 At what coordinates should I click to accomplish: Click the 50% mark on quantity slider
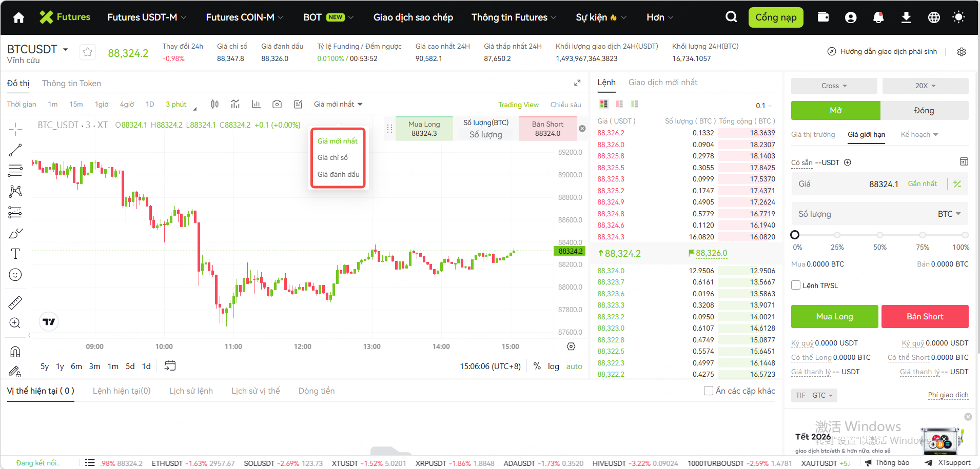[x=879, y=235]
